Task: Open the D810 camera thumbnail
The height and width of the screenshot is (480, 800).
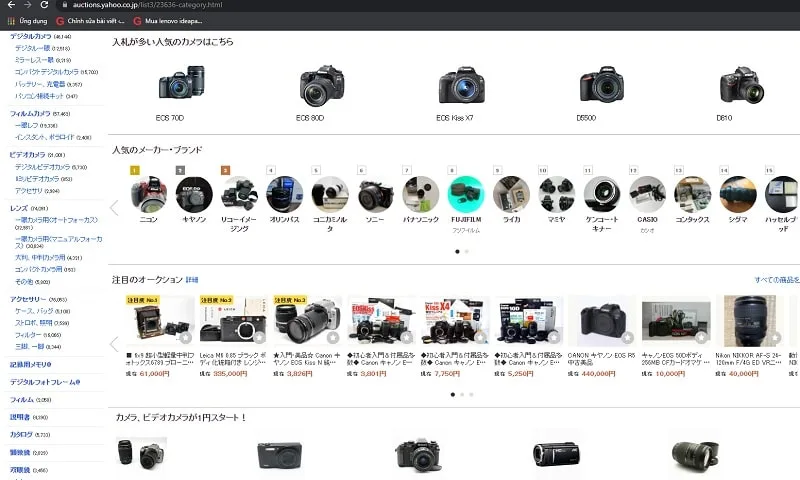Action: point(742,85)
